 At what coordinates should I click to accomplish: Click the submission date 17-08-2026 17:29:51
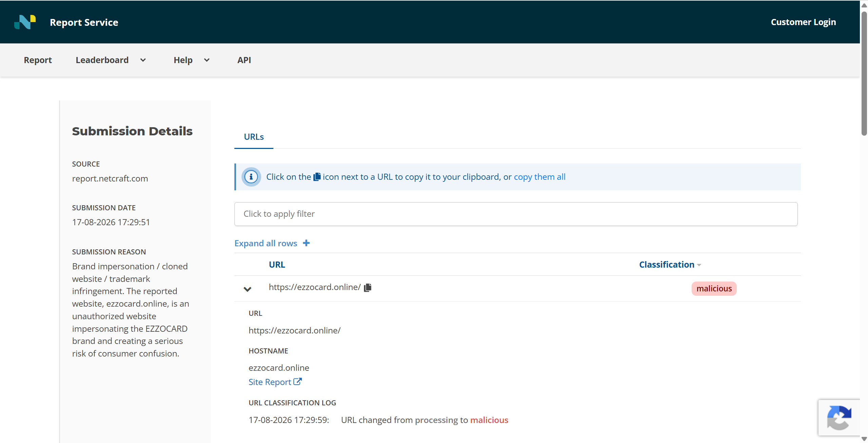click(x=111, y=222)
